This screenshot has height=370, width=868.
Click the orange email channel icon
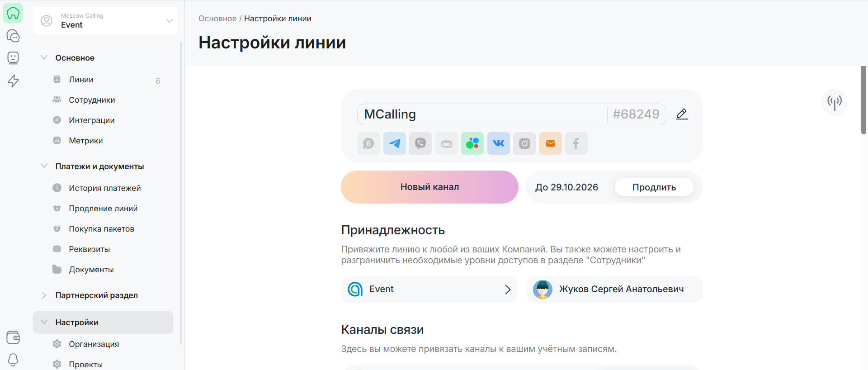pos(550,143)
